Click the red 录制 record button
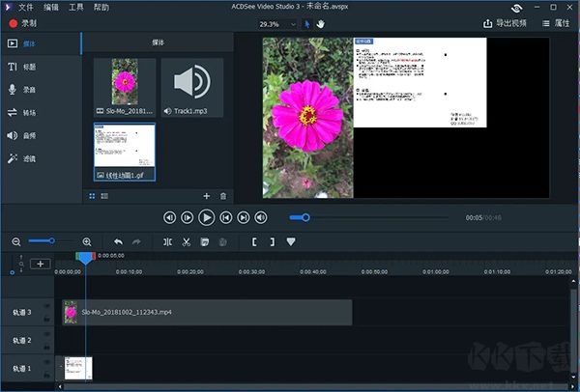 (x=23, y=22)
